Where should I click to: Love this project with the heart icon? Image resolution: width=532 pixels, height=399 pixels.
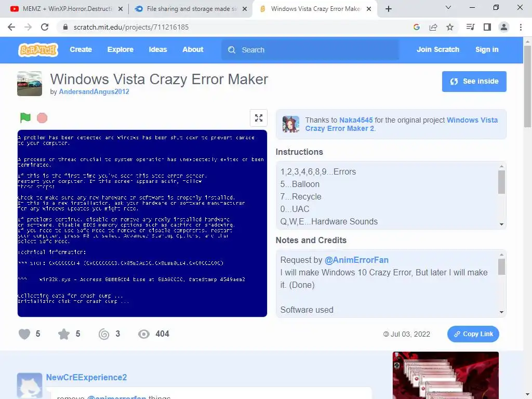tap(24, 334)
